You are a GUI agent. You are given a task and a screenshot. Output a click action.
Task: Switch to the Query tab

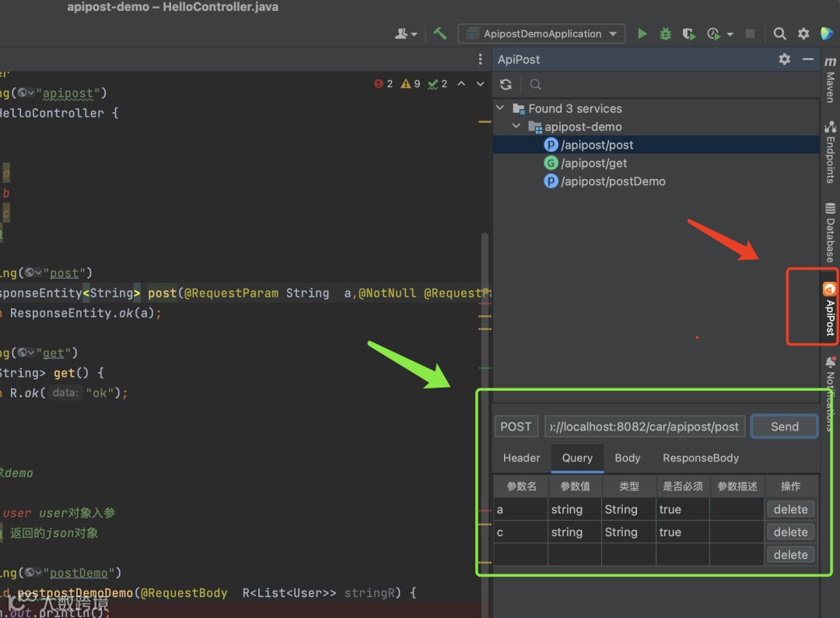click(x=577, y=458)
